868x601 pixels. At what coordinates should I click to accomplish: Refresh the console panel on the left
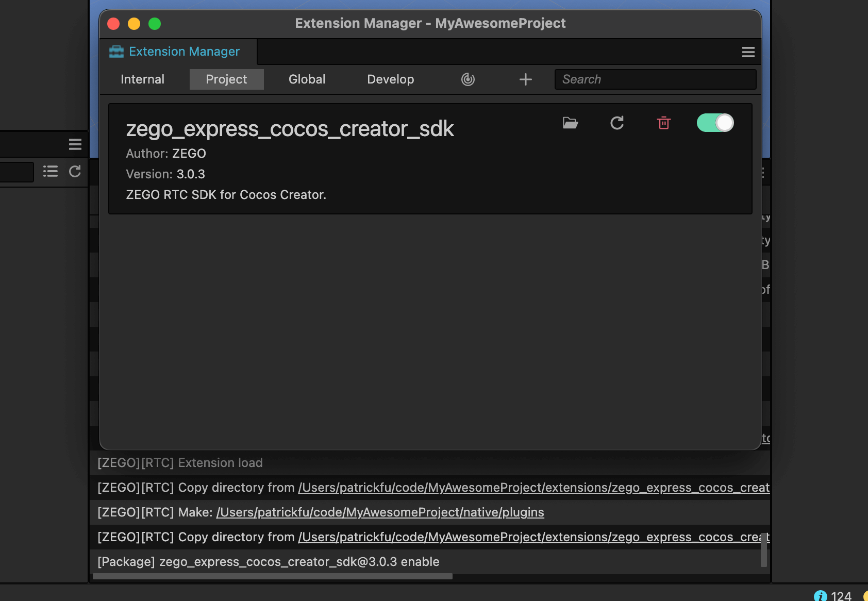74,172
